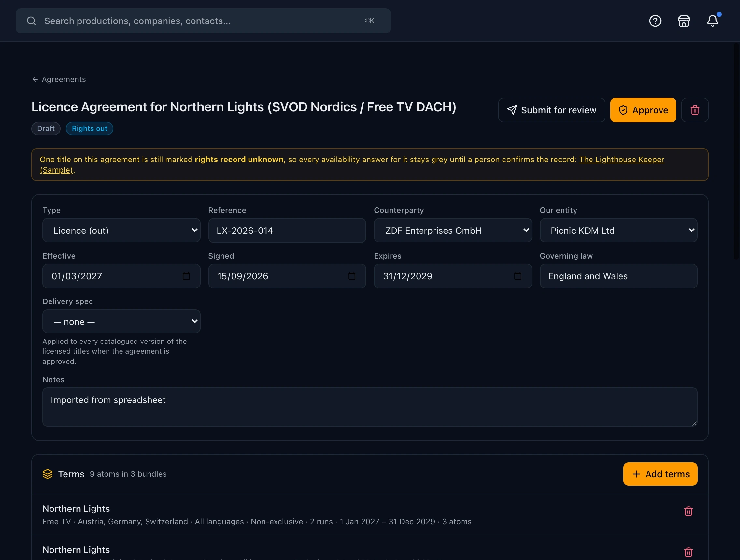Click the Governing law field
This screenshot has height=560, width=740.
point(618,276)
